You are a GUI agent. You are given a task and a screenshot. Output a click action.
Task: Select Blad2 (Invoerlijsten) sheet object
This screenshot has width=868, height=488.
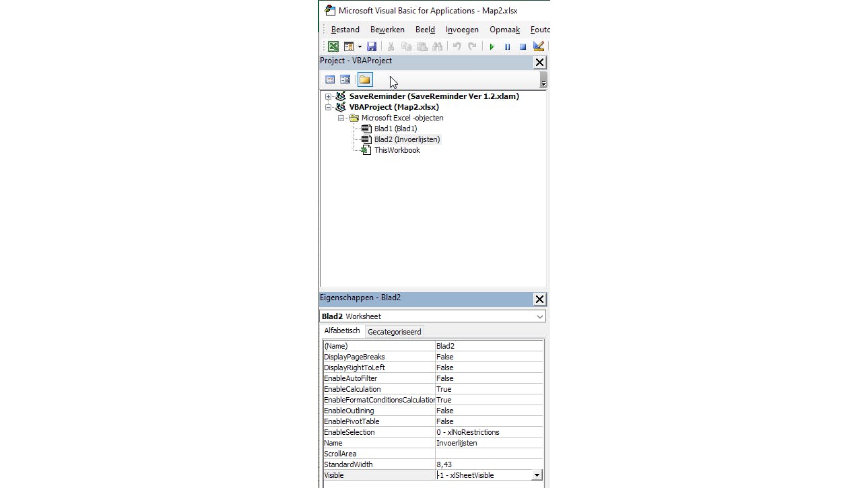407,139
